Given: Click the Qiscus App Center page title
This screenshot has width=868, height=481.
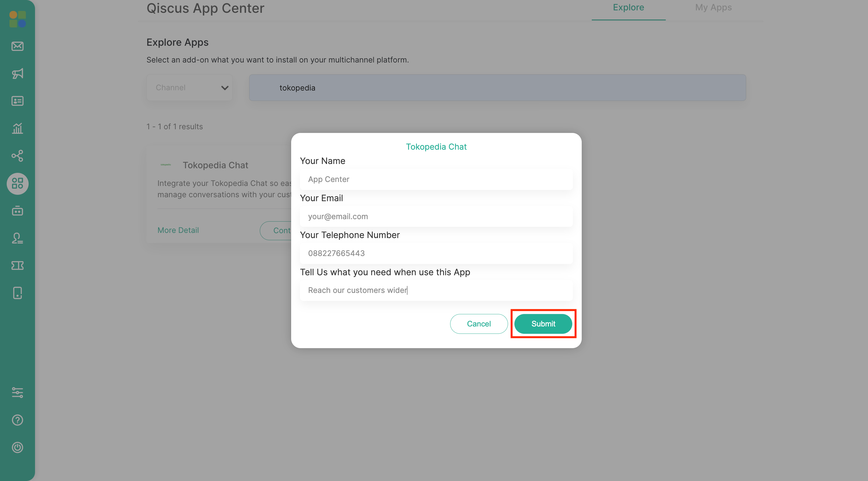Looking at the screenshot, I should 206,8.
